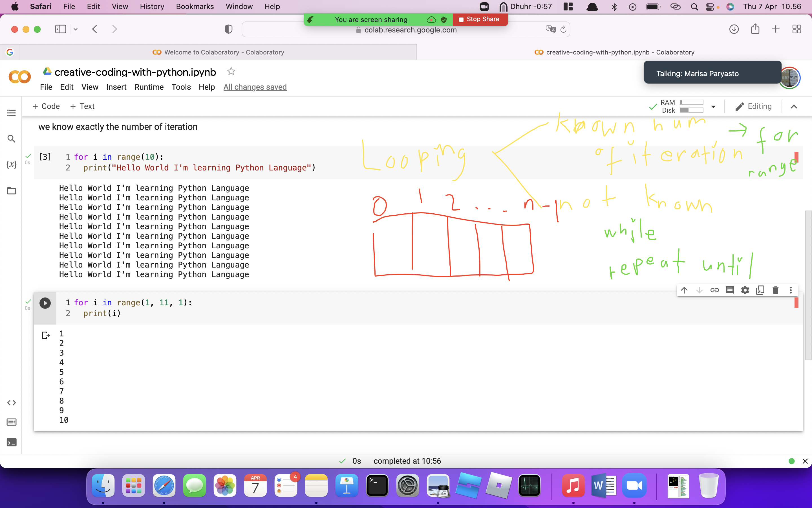Open the cell editor settings gear
Viewport: 812px width, 508px height.
[745, 290]
